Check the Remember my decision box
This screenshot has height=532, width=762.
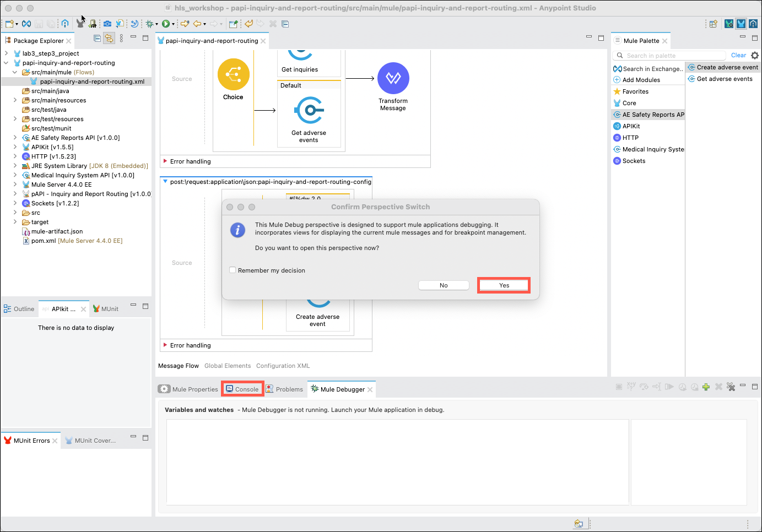[x=233, y=270]
